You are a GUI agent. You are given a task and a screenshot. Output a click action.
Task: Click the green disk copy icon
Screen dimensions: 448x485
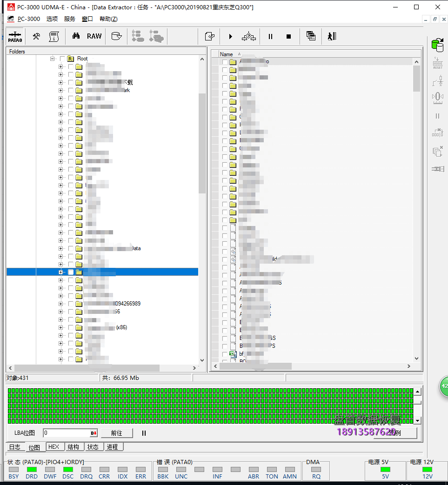click(437, 45)
